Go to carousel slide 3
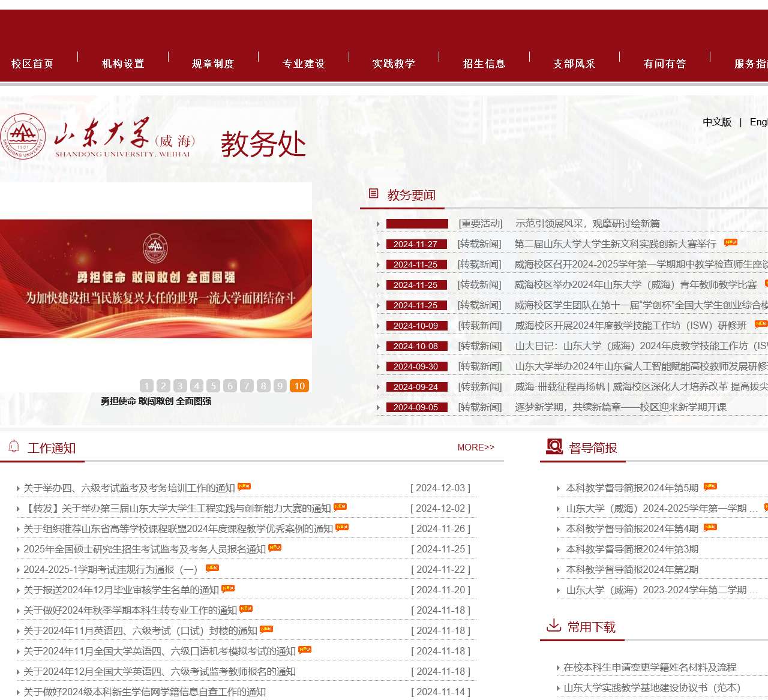This screenshot has width=768, height=700. click(x=180, y=386)
